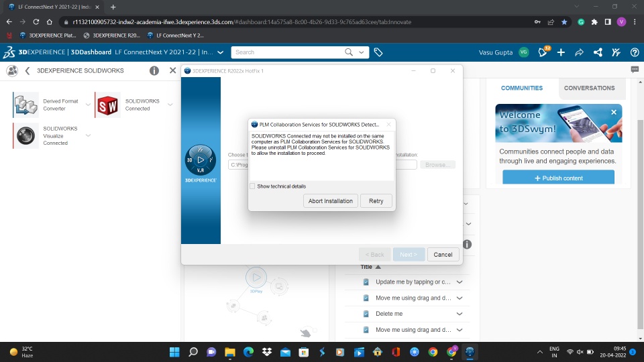Click the browser address bar URL
The width and height of the screenshot is (644, 362).
point(241,21)
